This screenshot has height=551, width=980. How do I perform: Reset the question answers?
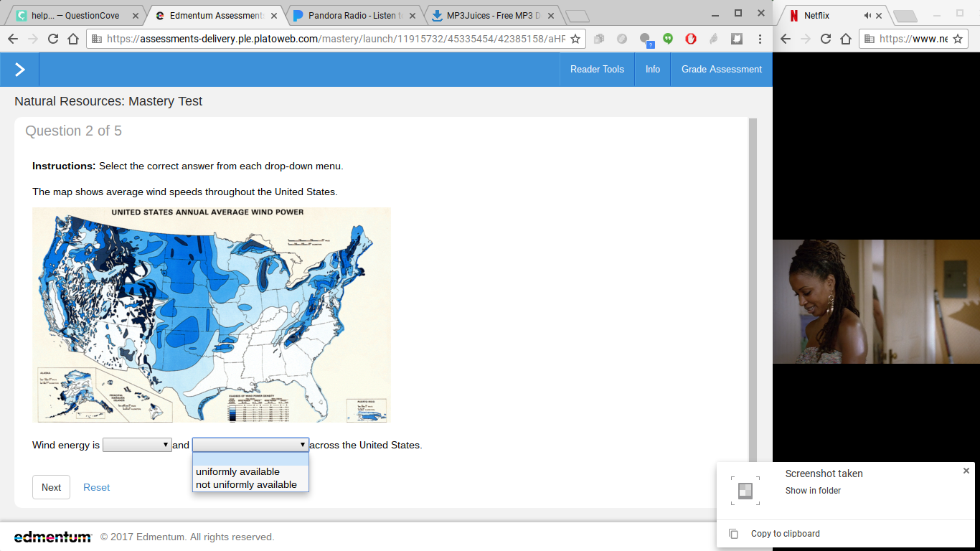[96, 487]
